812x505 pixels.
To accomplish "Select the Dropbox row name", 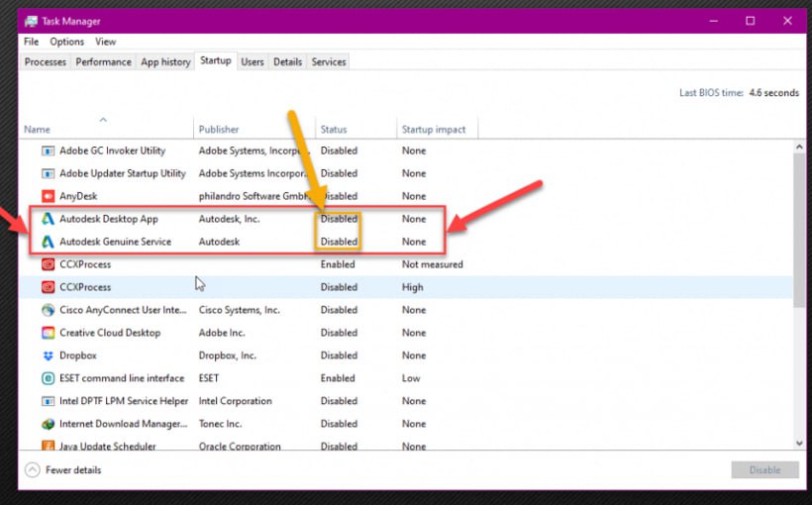I will point(78,355).
